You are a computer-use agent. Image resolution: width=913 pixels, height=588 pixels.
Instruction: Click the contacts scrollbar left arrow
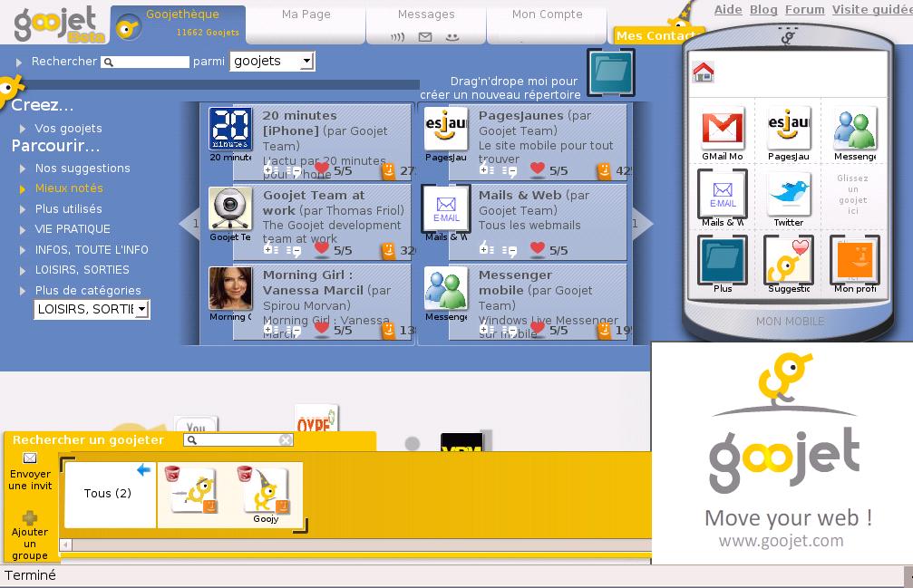(66, 545)
